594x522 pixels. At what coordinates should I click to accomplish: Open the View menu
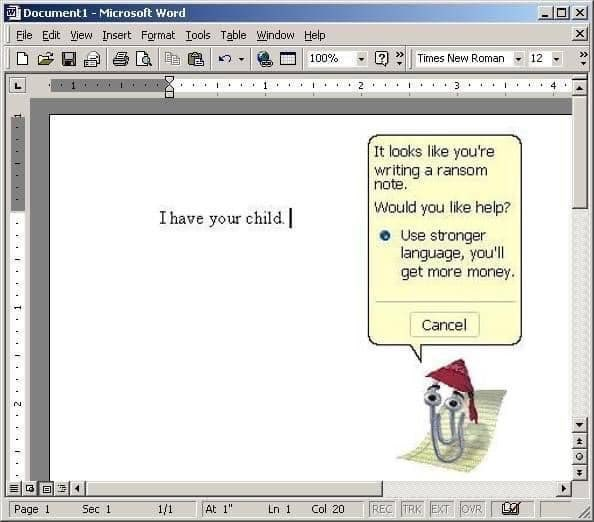point(81,35)
